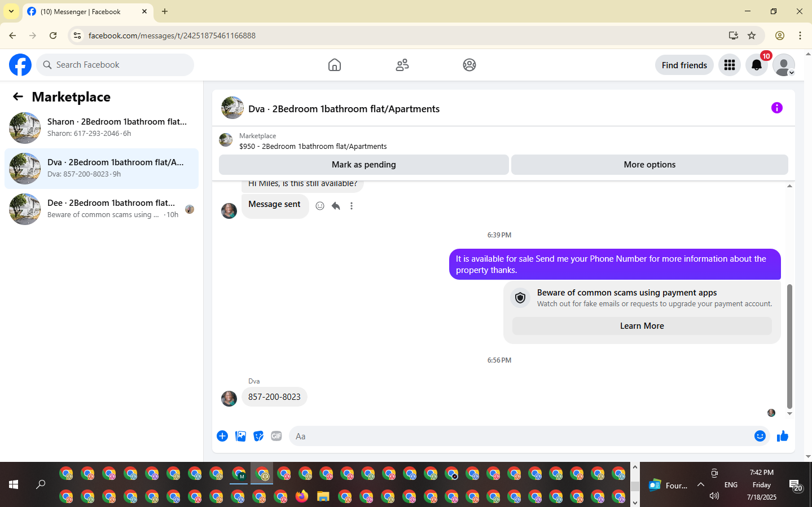Open the Windows notification center
The width and height of the screenshot is (812, 507).
796,485
